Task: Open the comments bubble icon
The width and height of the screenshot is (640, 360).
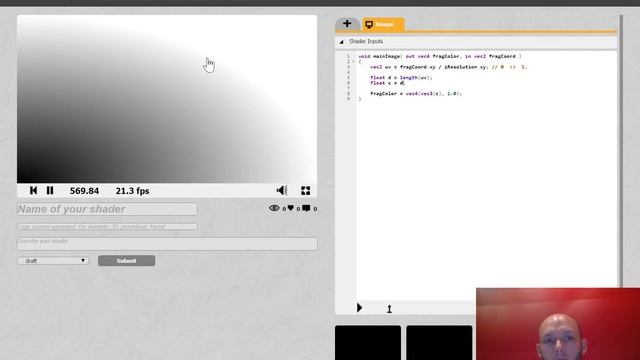Action: tap(306, 208)
